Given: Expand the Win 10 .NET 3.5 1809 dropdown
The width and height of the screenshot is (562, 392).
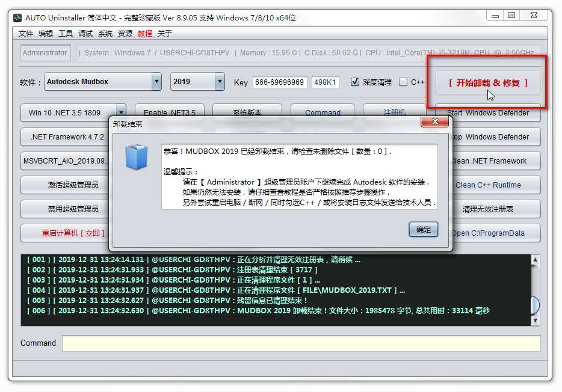Looking at the screenshot, I should [x=121, y=112].
